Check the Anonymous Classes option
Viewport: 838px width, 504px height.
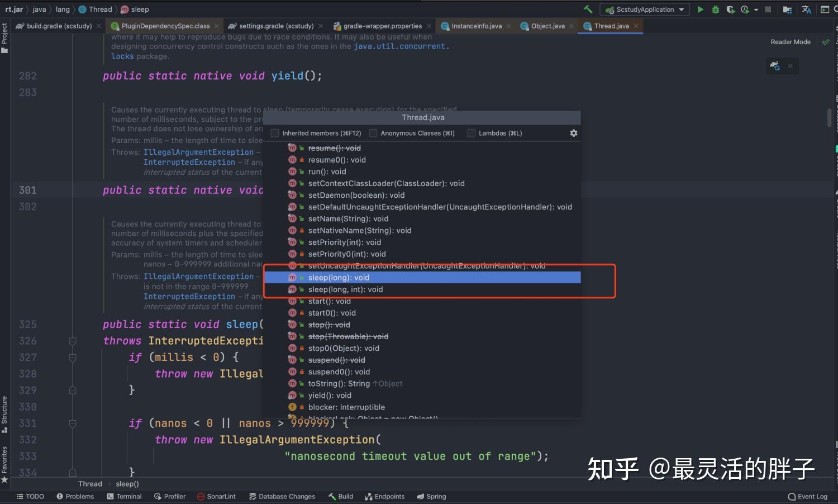tap(373, 133)
